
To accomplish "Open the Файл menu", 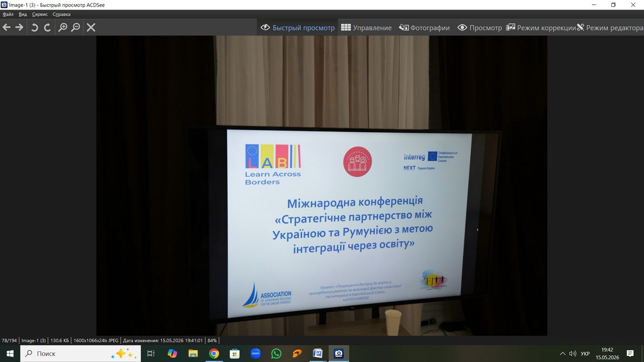I will [8, 14].
